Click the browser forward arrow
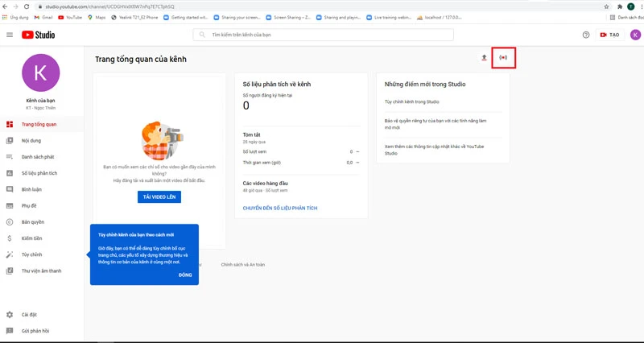 [x=15, y=6]
